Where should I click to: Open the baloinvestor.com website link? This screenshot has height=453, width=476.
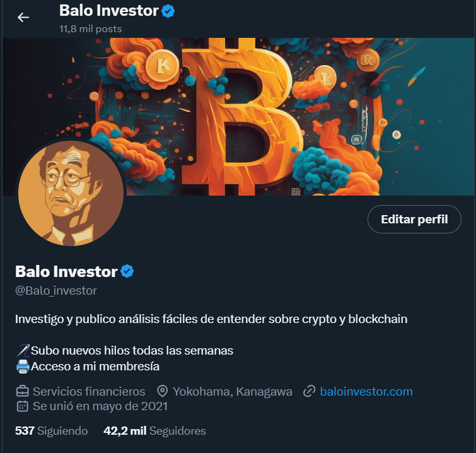click(366, 391)
